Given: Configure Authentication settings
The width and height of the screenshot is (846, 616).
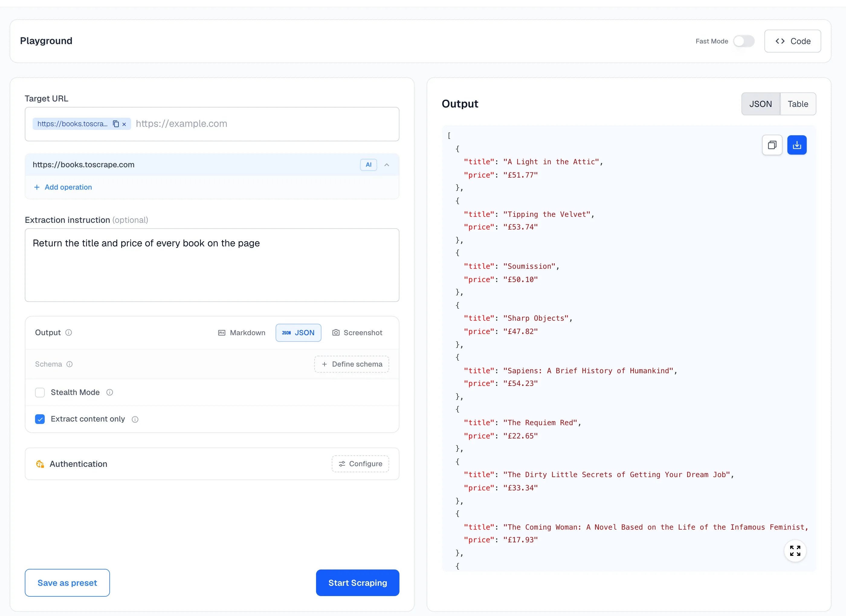Looking at the screenshot, I should click(360, 464).
